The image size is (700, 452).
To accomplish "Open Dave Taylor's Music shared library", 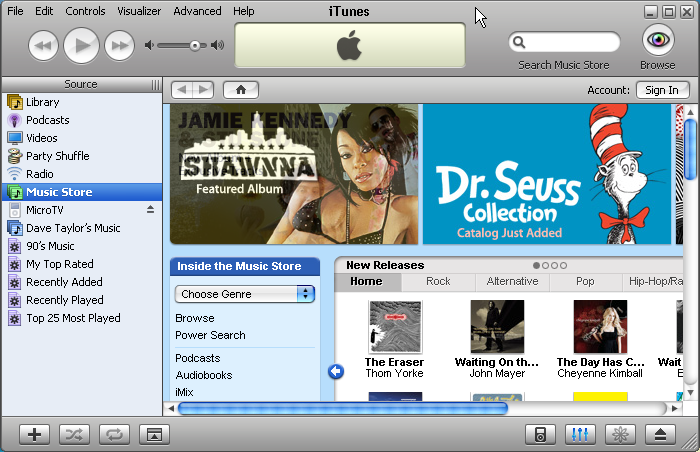I will point(82,228).
